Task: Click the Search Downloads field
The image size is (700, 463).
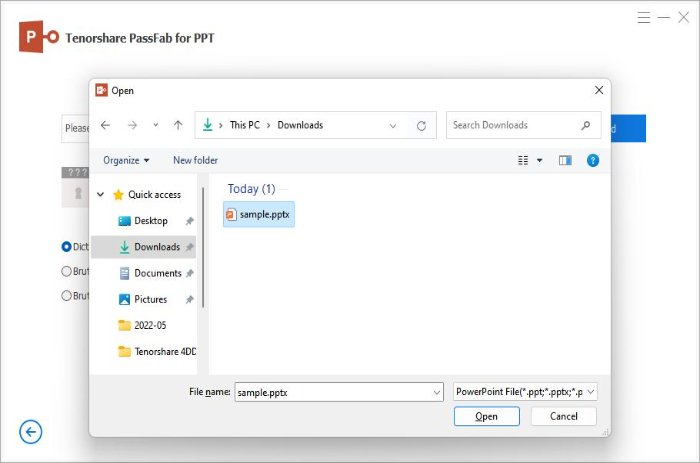Action: [524, 125]
